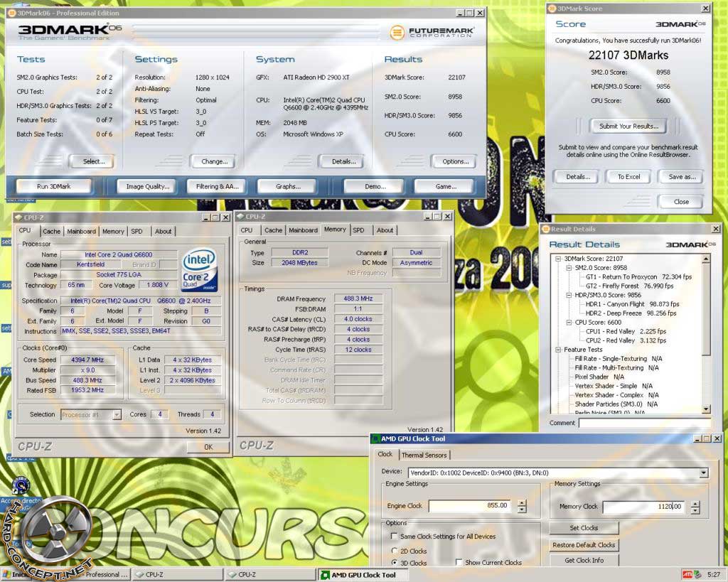Select the 2D Clocks radio option

click(x=394, y=551)
